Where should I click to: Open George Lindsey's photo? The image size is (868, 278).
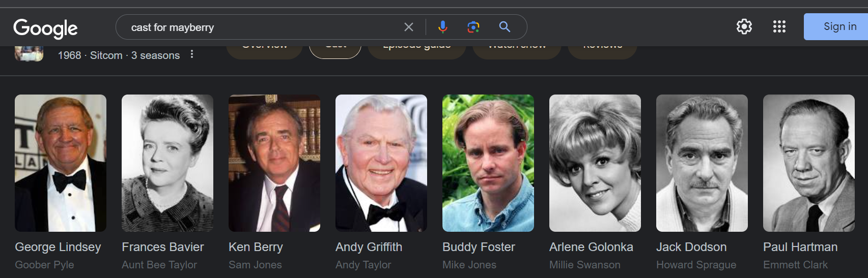(61, 163)
